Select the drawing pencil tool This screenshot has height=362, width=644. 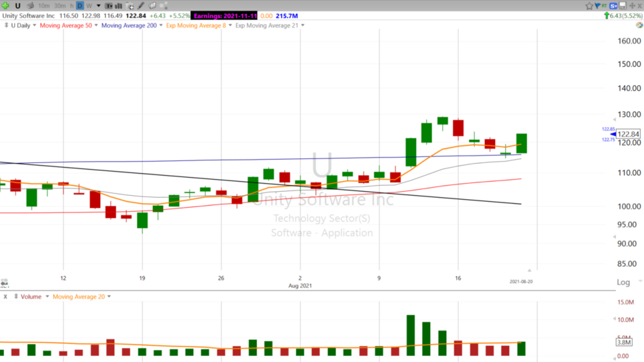(141, 6)
